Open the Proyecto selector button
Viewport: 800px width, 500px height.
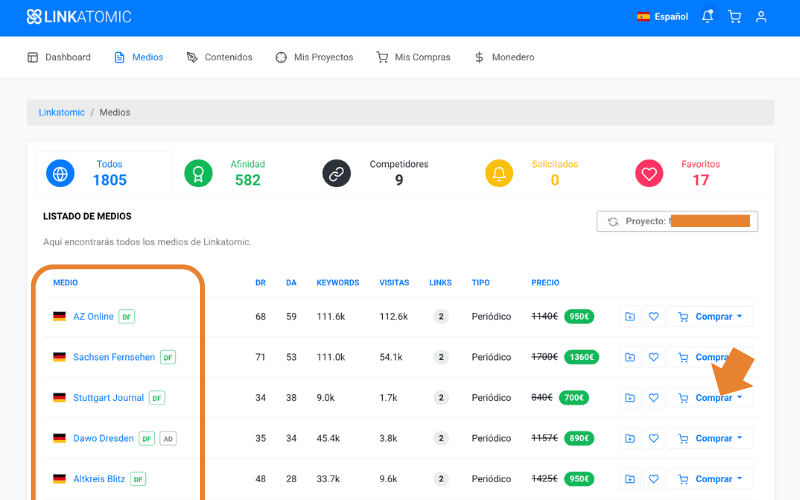click(677, 221)
